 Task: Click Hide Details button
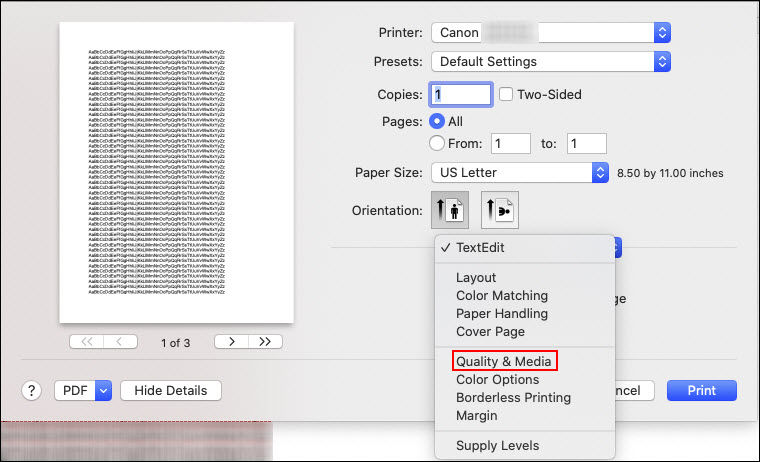170,390
